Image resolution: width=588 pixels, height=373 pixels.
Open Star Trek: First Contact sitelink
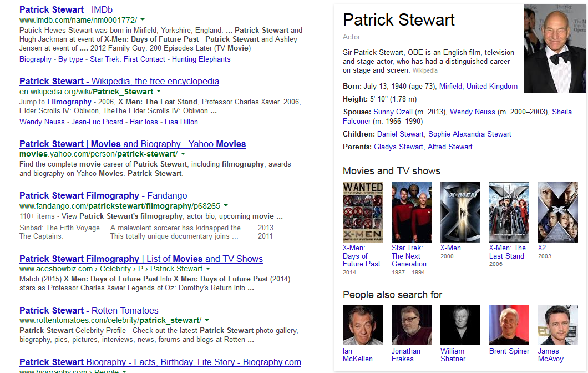point(128,59)
